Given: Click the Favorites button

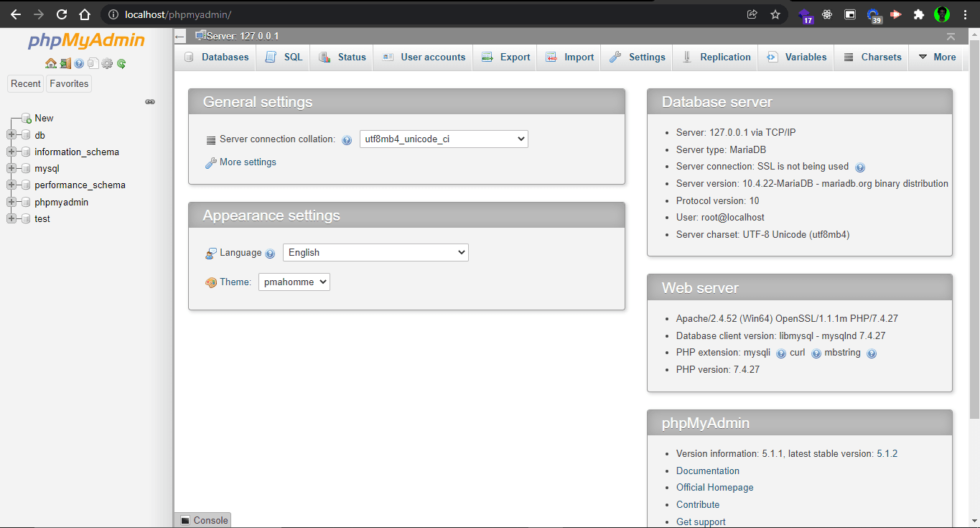Looking at the screenshot, I should click(69, 84).
